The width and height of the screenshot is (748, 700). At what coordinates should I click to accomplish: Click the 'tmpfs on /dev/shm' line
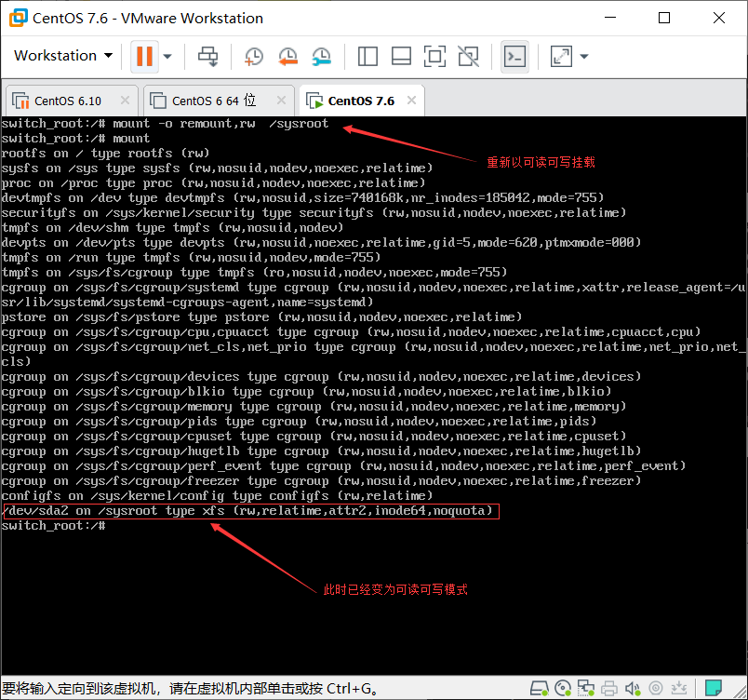coord(172,228)
